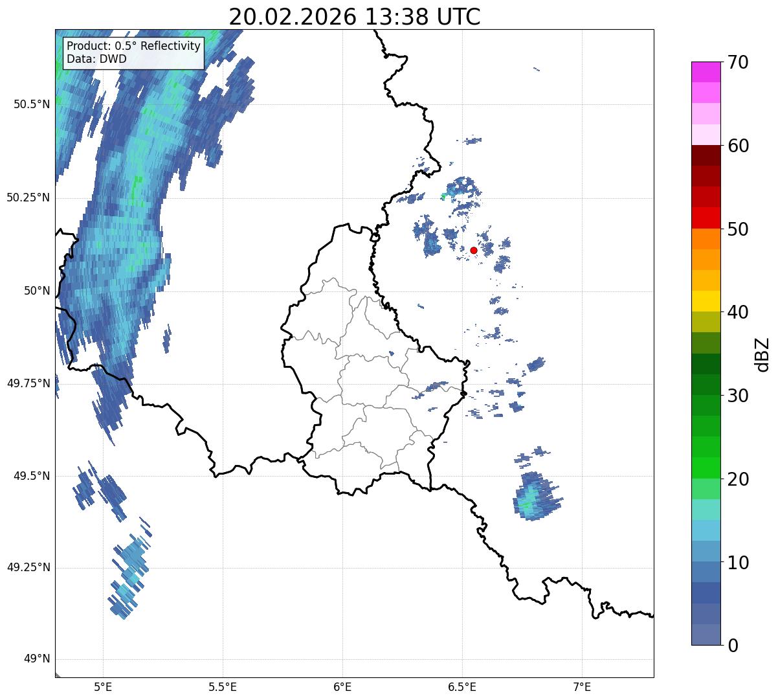This screenshot has height=700, width=778.
Task: Click the "6°E" longitude label
Action: (x=342, y=686)
